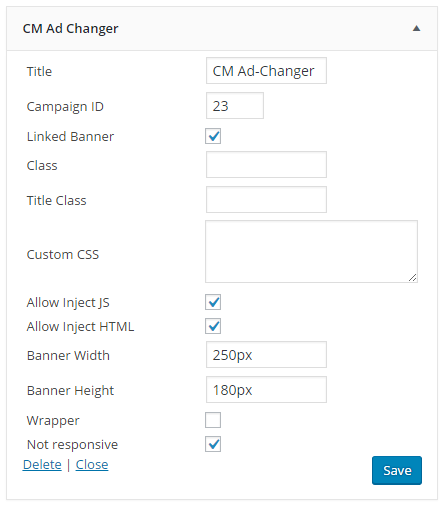445x507 pixels.
Task: Click the Close link
Action: [92, 465]
